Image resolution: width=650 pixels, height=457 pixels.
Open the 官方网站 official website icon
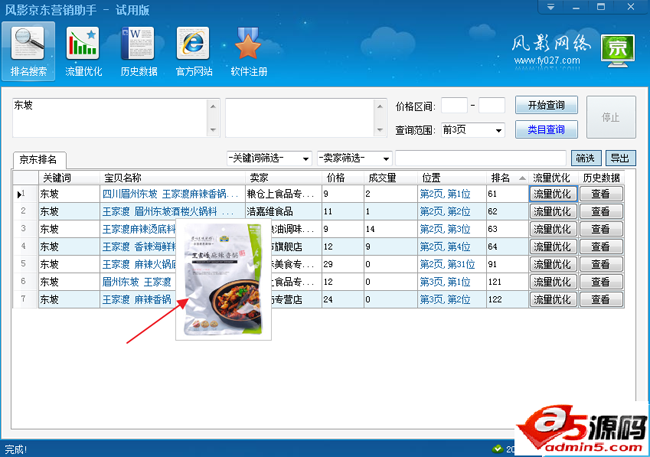click(x=194, y=51)
